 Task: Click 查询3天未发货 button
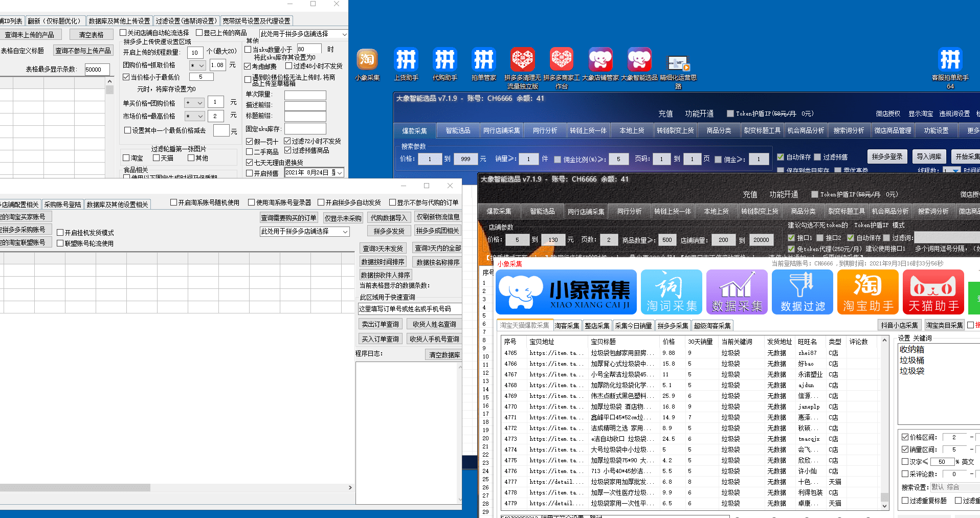click(x=383, y=249)
